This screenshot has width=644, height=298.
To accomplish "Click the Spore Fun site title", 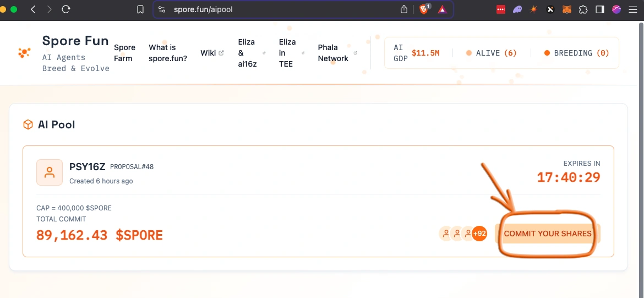I will [75, 41].
